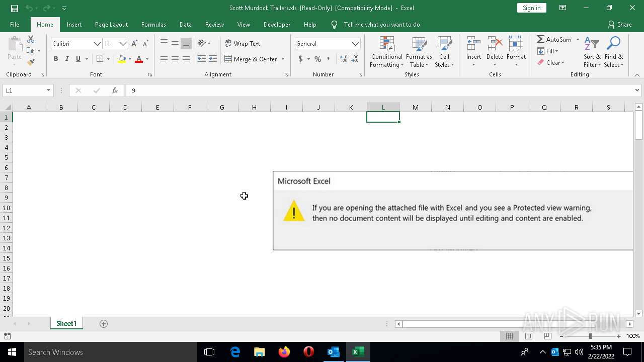Switch to the Data tab
Image resolution: width=644 pixels, height=362 pixels.
pos(185,25)
